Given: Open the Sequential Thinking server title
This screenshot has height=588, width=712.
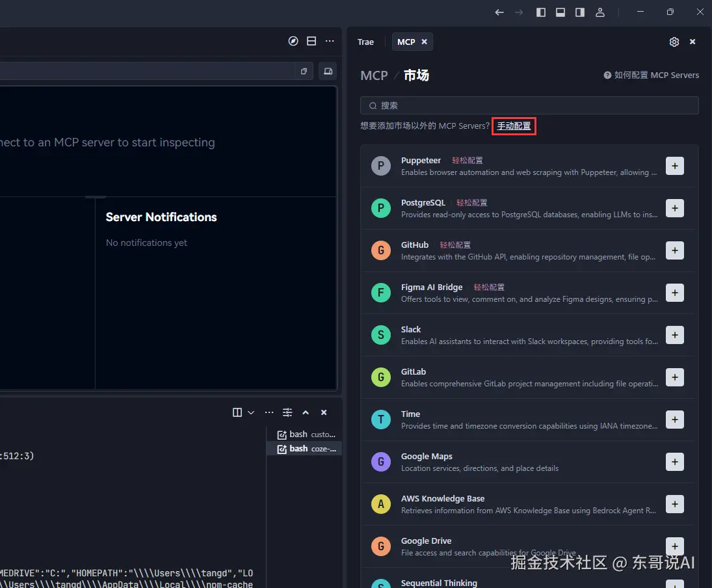Looking at the screenshot, I should pyautogui.click(x=439, y=583).
